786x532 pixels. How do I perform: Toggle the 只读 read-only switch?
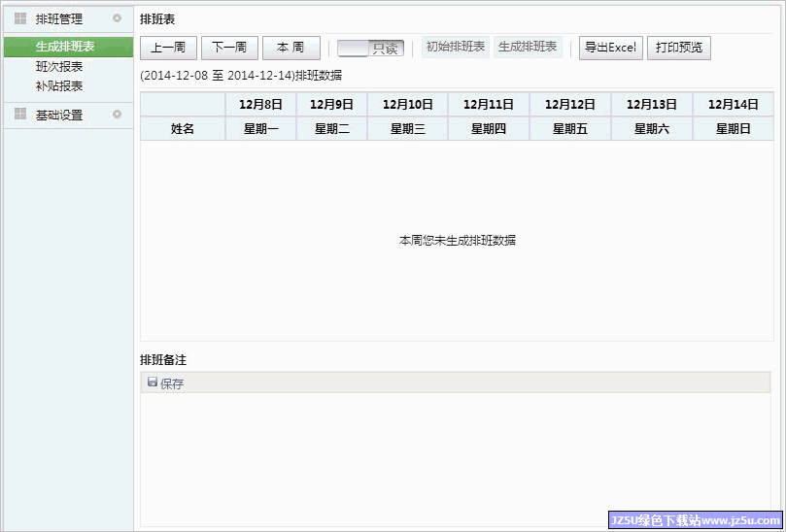(370, 49)
